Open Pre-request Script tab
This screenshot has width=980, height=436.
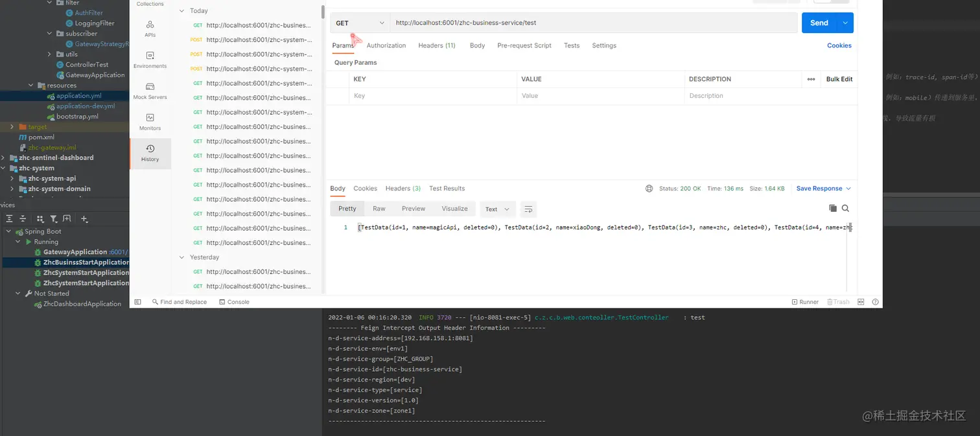pos(524,45)
